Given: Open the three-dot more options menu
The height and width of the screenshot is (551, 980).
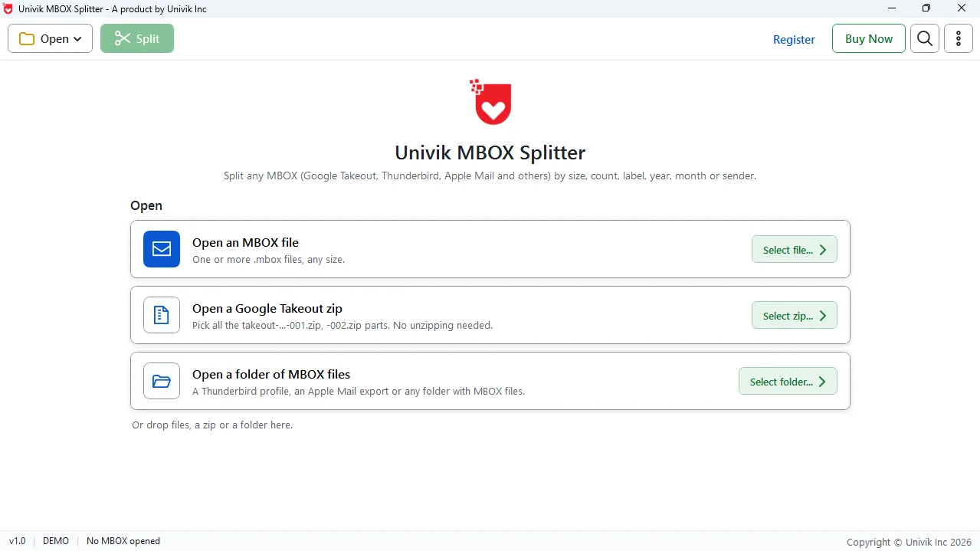Looking at the screenshot, I should click(958, 38).
